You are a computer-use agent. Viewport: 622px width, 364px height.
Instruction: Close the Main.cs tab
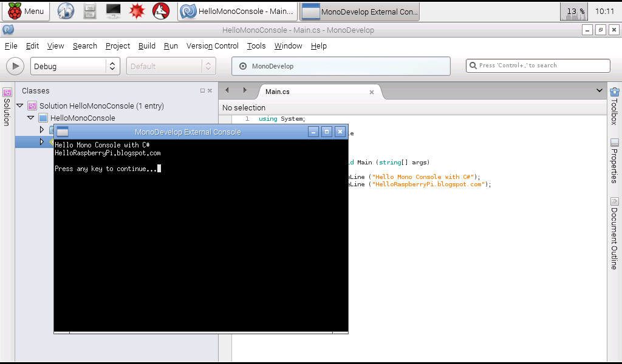pyautogui.click(x=372, y=92)
